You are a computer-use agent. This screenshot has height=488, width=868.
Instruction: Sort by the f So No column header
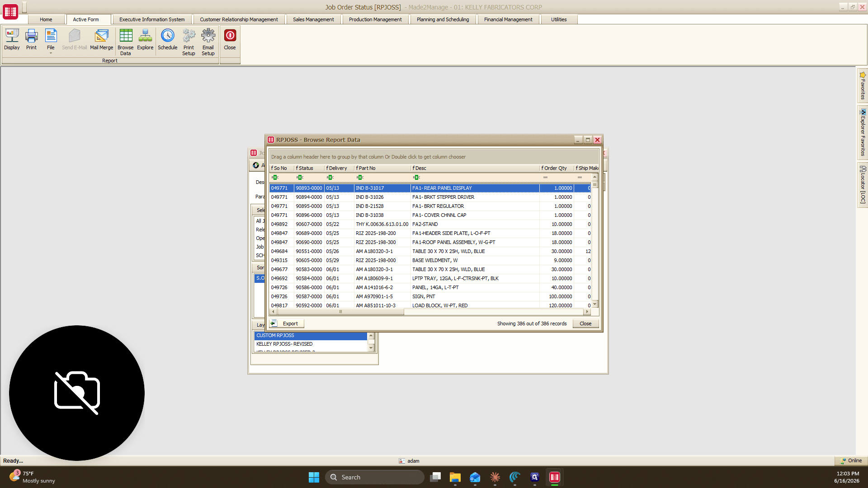(282, 168)
